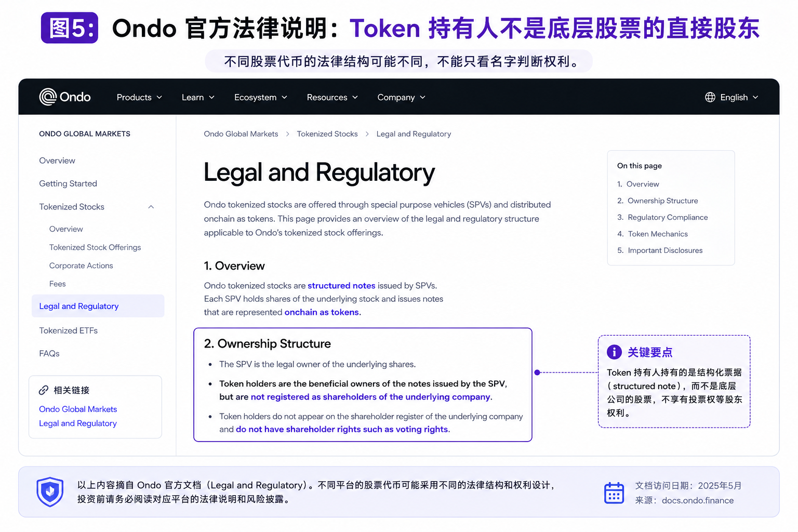Jump to 3. Regulatory Compliance in On this page

point(662,217)
